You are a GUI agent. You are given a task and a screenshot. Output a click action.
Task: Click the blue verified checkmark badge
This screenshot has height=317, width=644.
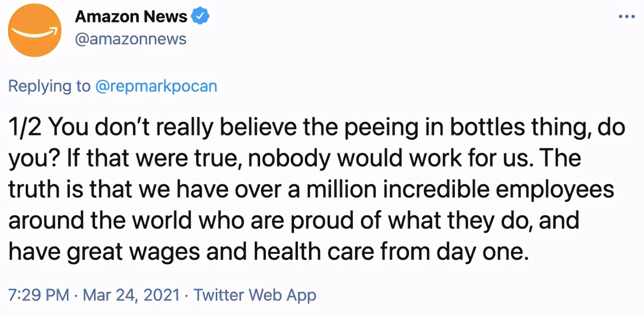(199, 17)
